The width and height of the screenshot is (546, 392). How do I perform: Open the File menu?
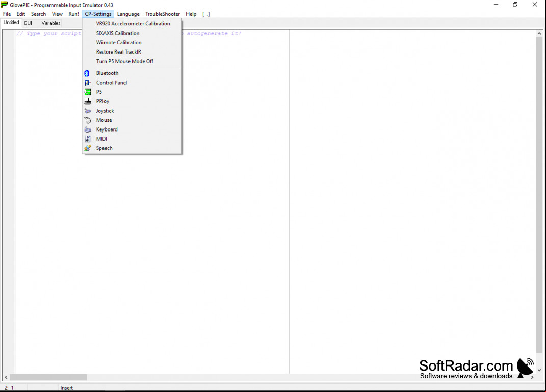7,14
